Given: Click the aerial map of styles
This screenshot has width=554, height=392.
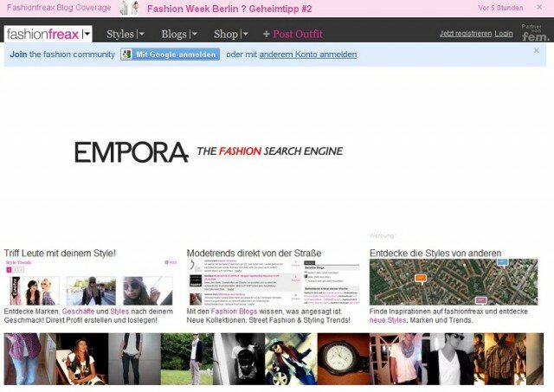Looking at the screenshot, I should coord(454,282).
